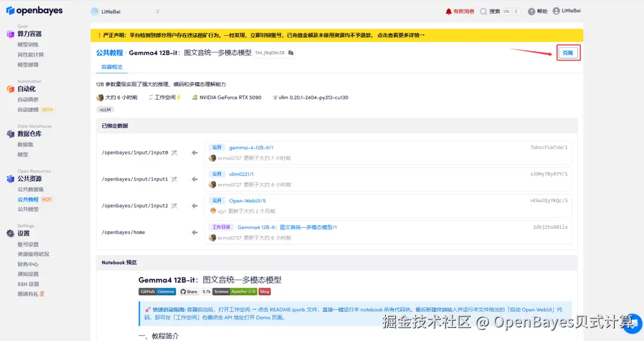The height and width of the screenshot is (341, 644).
Task: Open the LittleBei workspace switcher dropdown
Action: click(125, 11)
